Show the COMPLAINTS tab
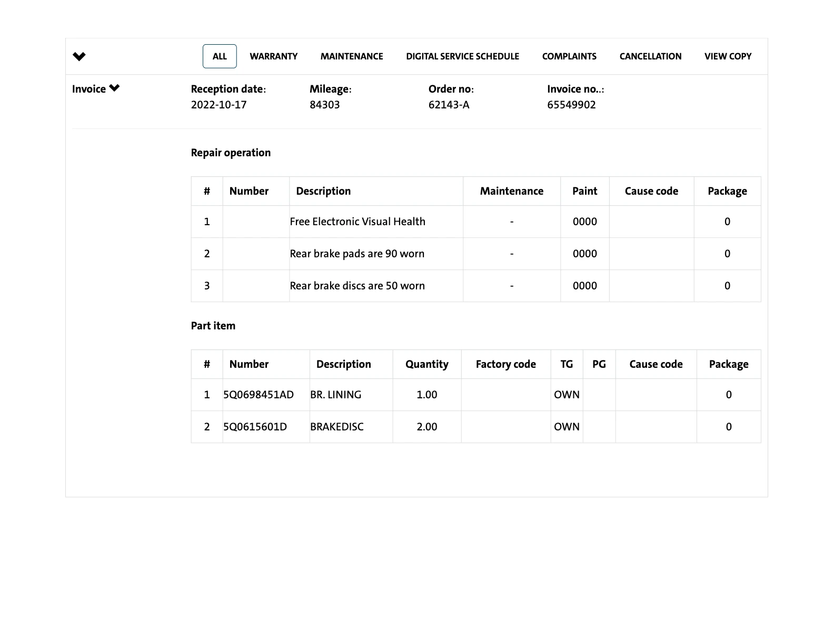The height and width of the screenshot is (644, 834). tap(569, 56)
